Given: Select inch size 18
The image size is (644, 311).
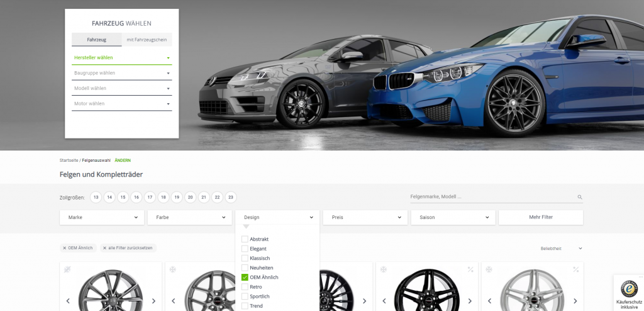Looking at the screenshot, I should tap(164, 198).
